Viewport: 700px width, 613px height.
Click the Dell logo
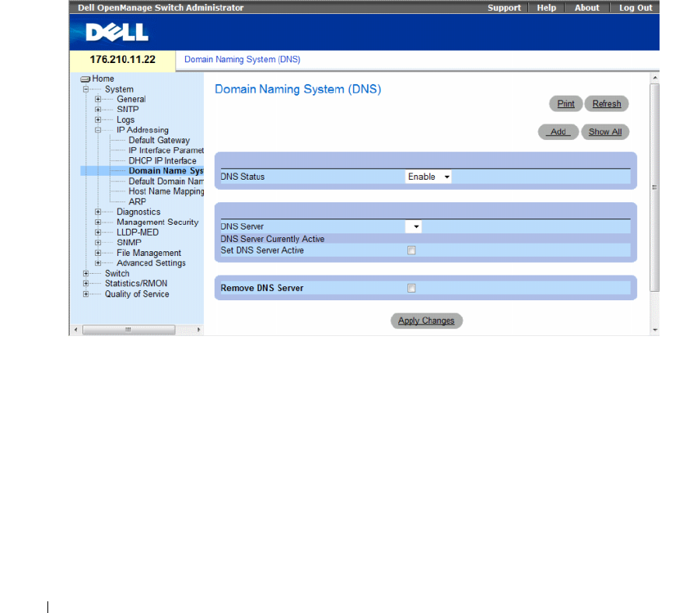tap(117, 32)
